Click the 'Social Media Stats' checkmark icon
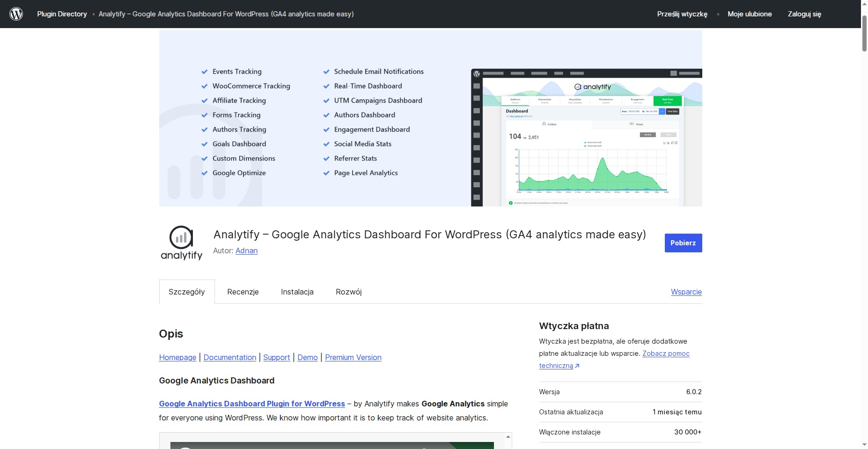The image size is (868, 449). pos(326,144)
